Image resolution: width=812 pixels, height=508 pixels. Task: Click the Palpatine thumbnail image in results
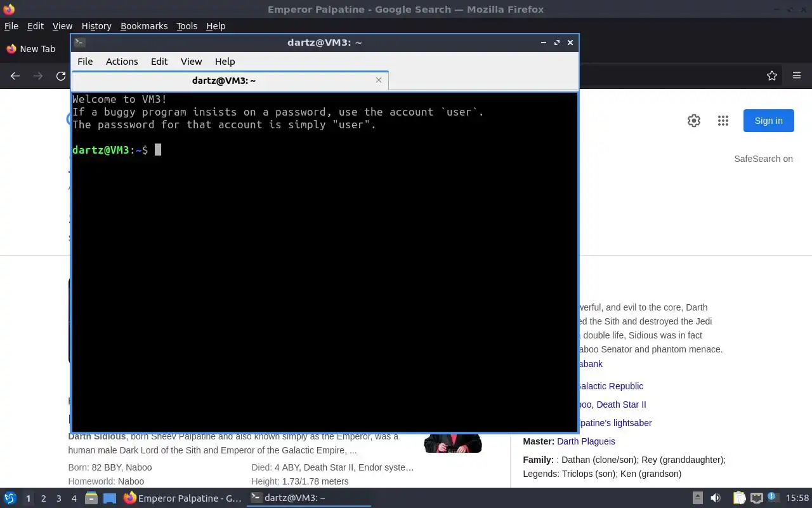[453, 443]
